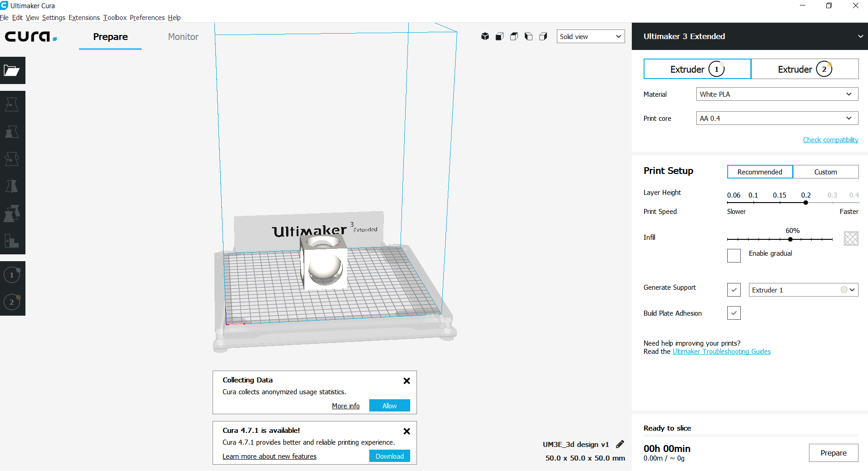This screenshot has height=471, width=868.
Task: Select the Extruder 1 tab
Action: (697, 69)
